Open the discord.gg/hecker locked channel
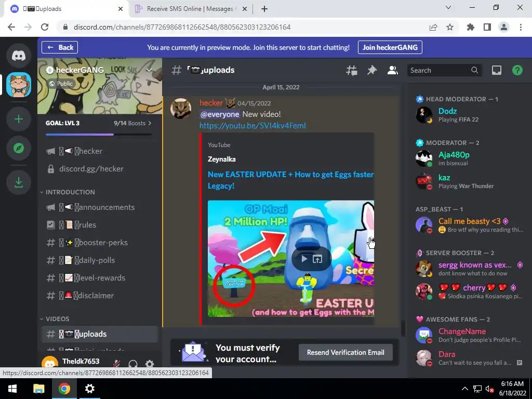Viewport: 532px width, 399px height. coord(100,169)
